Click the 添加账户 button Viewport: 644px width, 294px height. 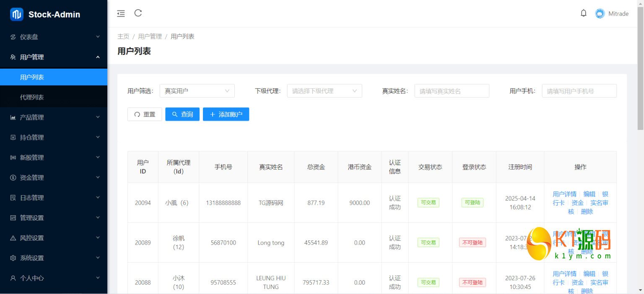226,114
